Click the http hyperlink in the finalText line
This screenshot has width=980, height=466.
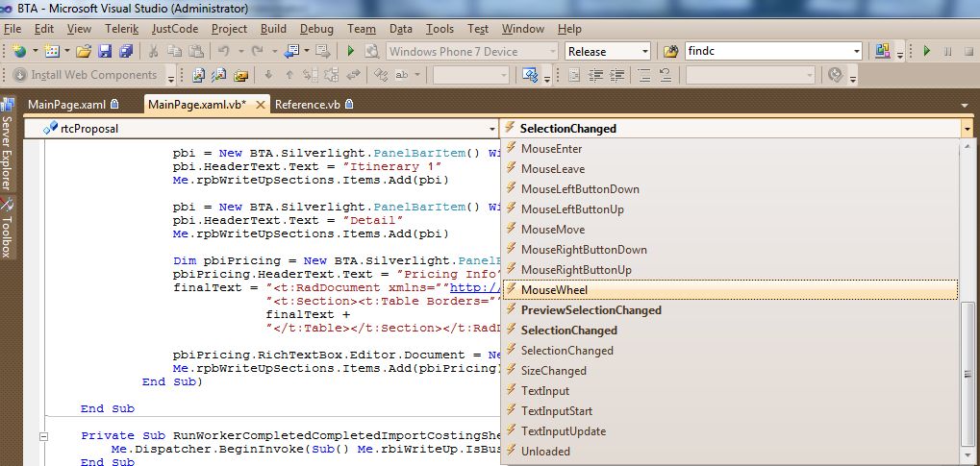475,287
